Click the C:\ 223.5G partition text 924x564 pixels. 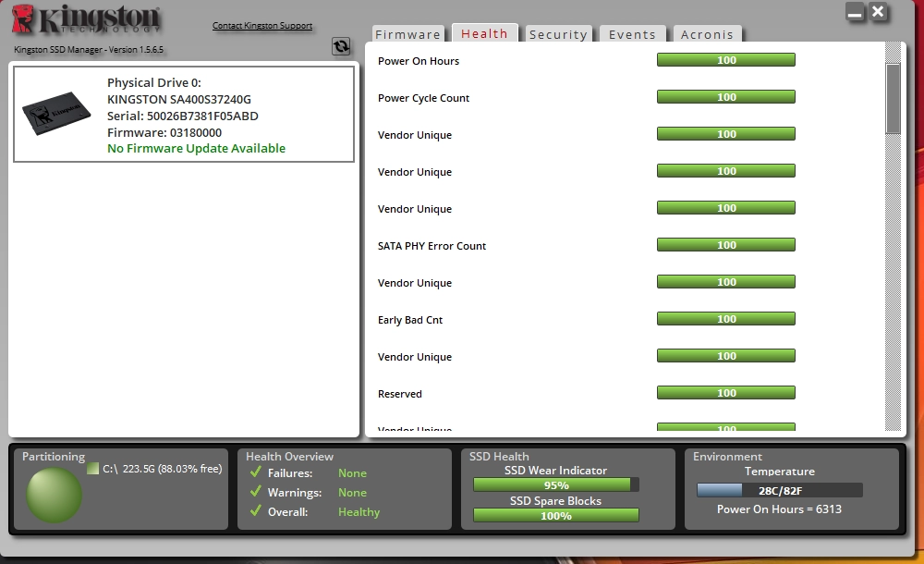[x=162, y=469]
